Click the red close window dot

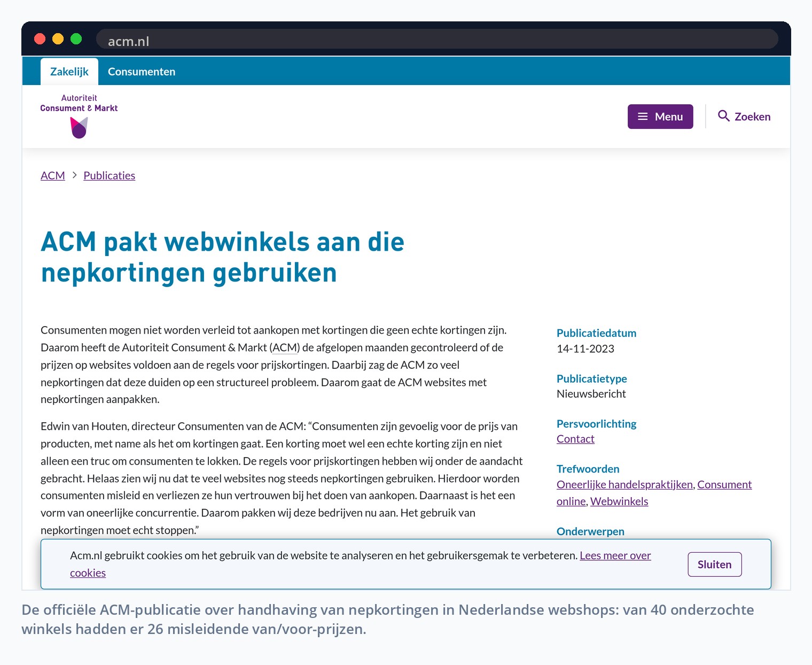click(40, 39)
